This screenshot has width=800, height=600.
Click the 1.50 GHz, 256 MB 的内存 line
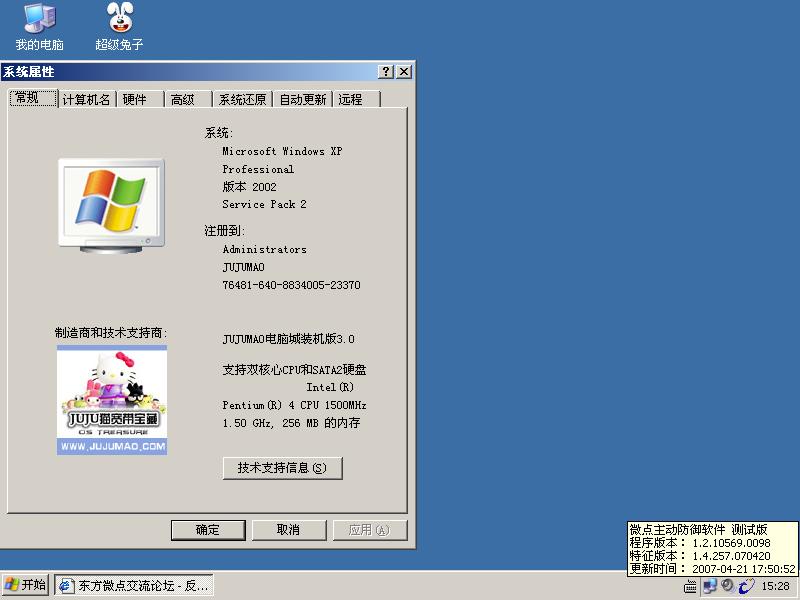point(291,423)
